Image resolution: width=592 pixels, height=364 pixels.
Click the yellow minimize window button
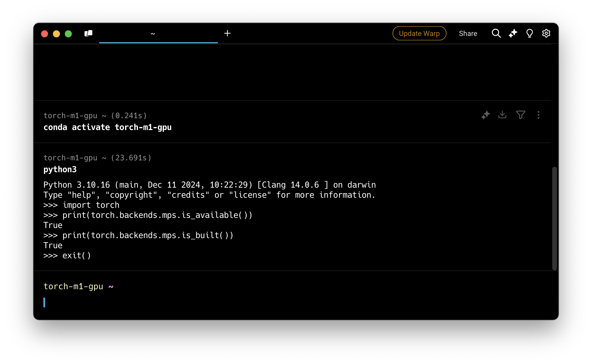click(56, 34)
